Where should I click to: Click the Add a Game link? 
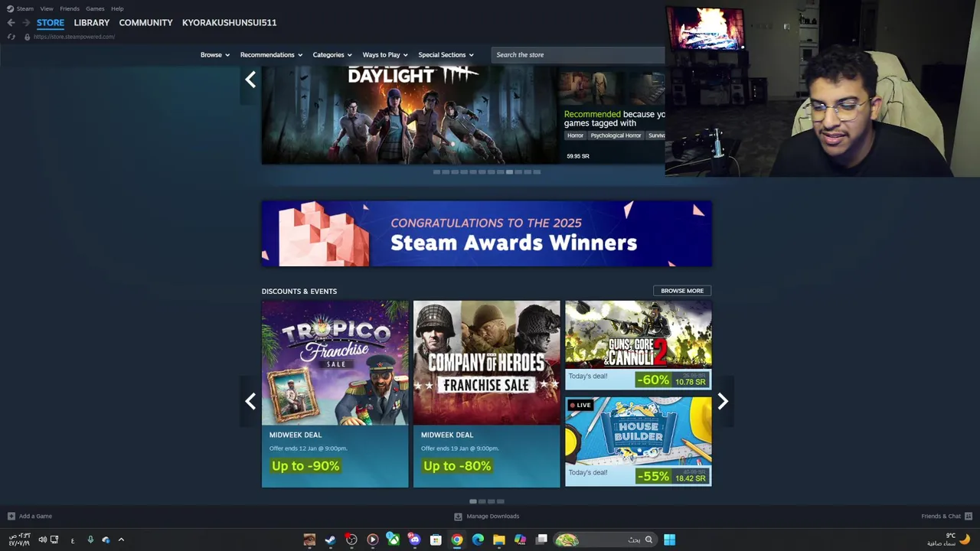[x=35, y=516]
